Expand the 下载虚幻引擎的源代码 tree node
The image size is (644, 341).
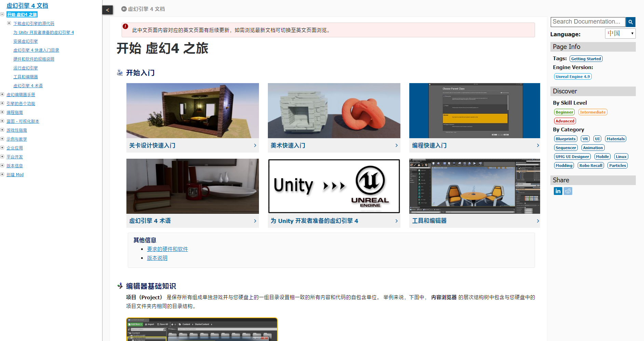pos(9,23)
